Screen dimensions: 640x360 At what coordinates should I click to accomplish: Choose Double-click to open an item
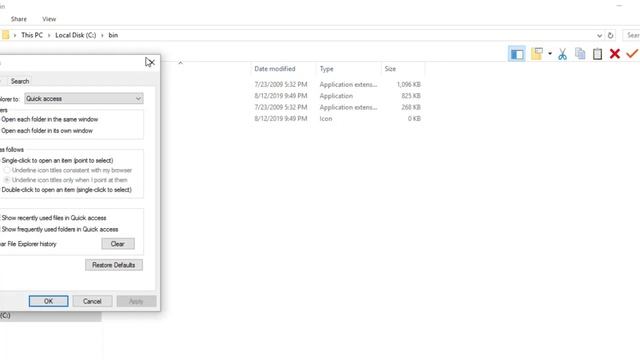(x=66, y=190)
